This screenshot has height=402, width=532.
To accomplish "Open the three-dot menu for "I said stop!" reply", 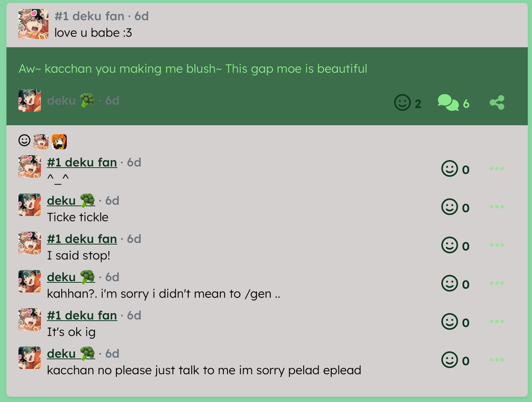I will pos(497,245).
